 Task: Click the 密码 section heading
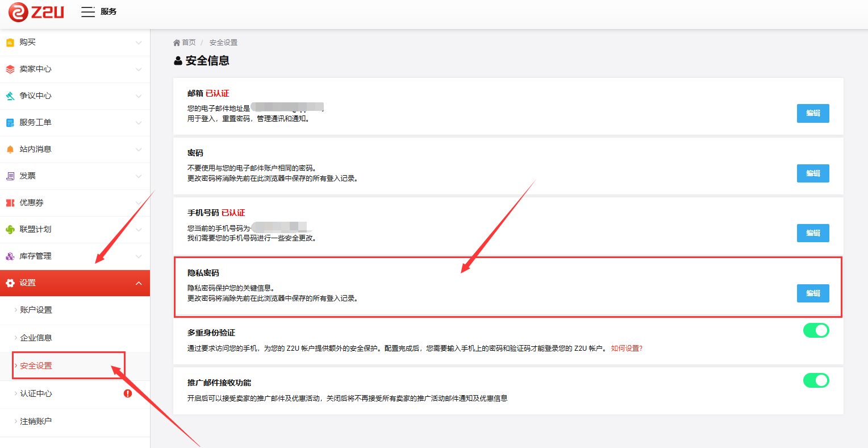195,153
